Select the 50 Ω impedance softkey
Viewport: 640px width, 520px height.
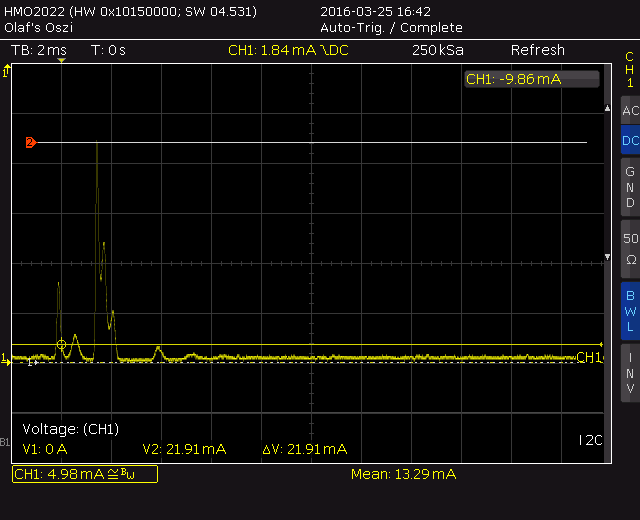point(630,249)
